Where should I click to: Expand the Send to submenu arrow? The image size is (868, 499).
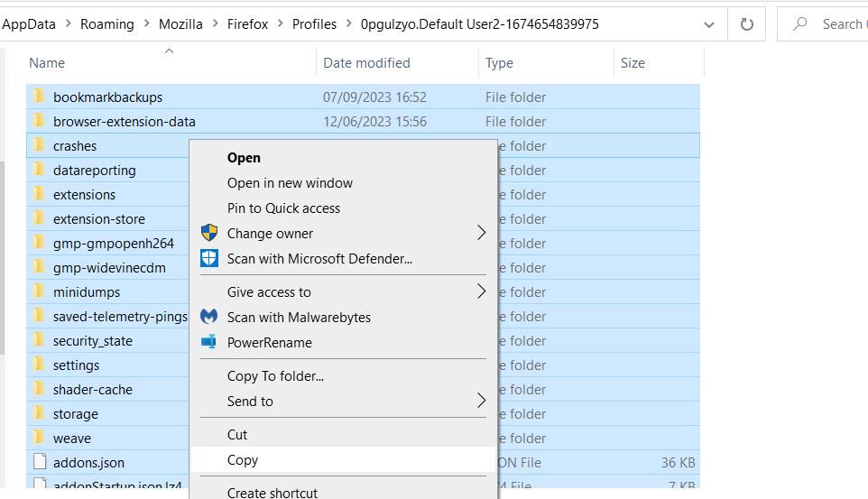(481, 401)
